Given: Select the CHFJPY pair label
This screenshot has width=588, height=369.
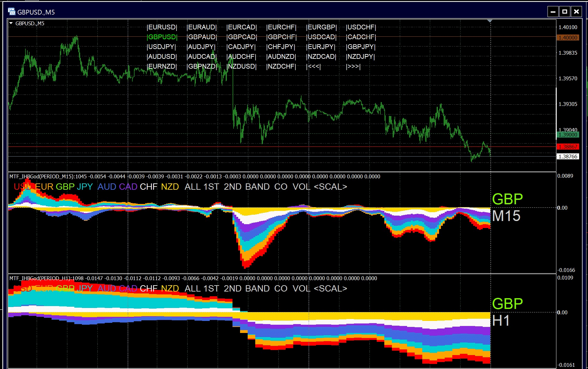Looking at the screenshot, I should 281,47.
